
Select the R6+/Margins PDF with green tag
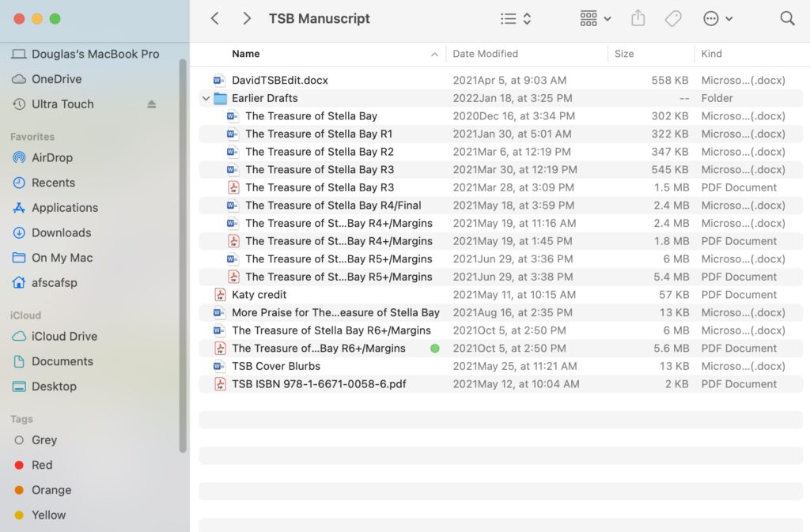pos(501,349)
